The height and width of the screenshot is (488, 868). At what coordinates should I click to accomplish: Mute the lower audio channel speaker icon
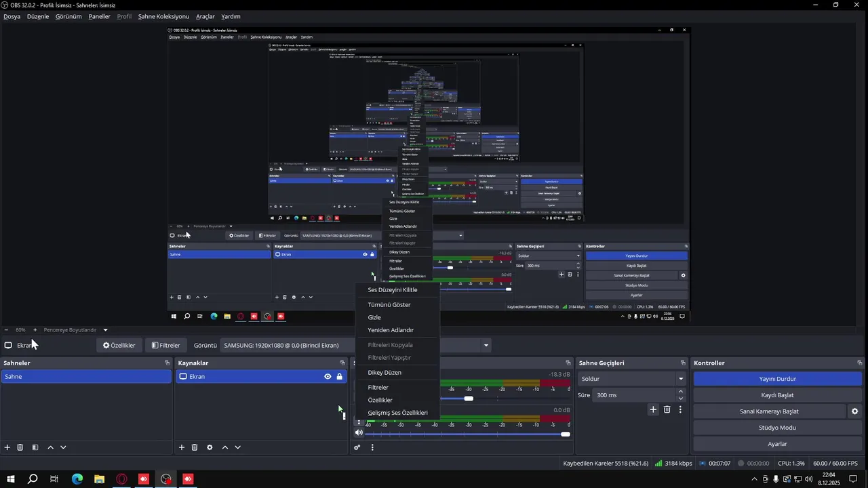(x=359, y=433)
